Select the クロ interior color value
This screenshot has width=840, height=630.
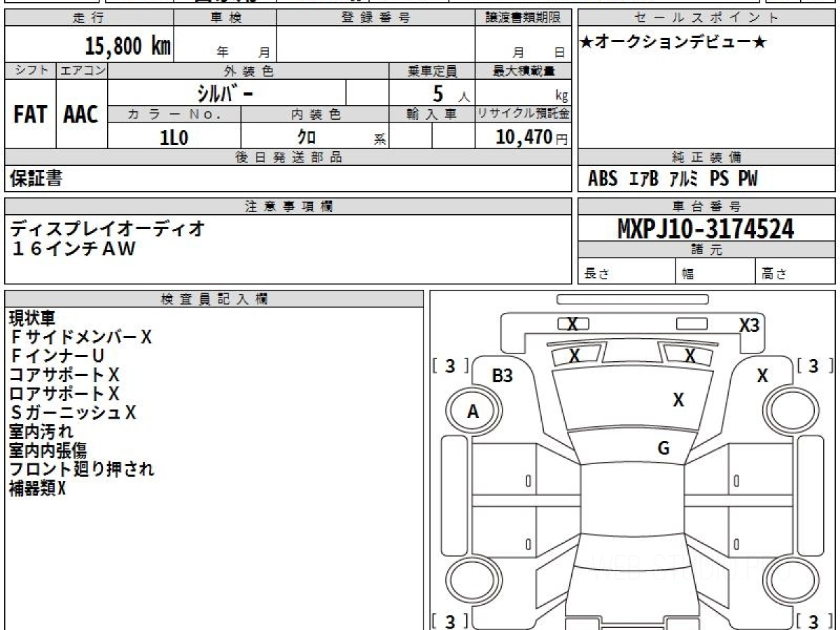click(x=307, y=137)
